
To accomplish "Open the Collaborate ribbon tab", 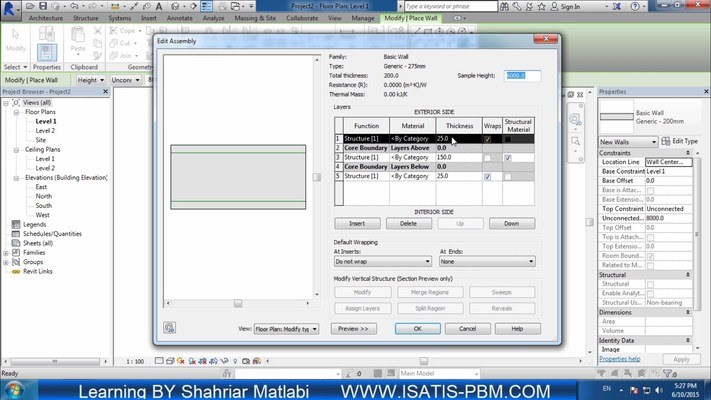I will (x=302, y=18).
